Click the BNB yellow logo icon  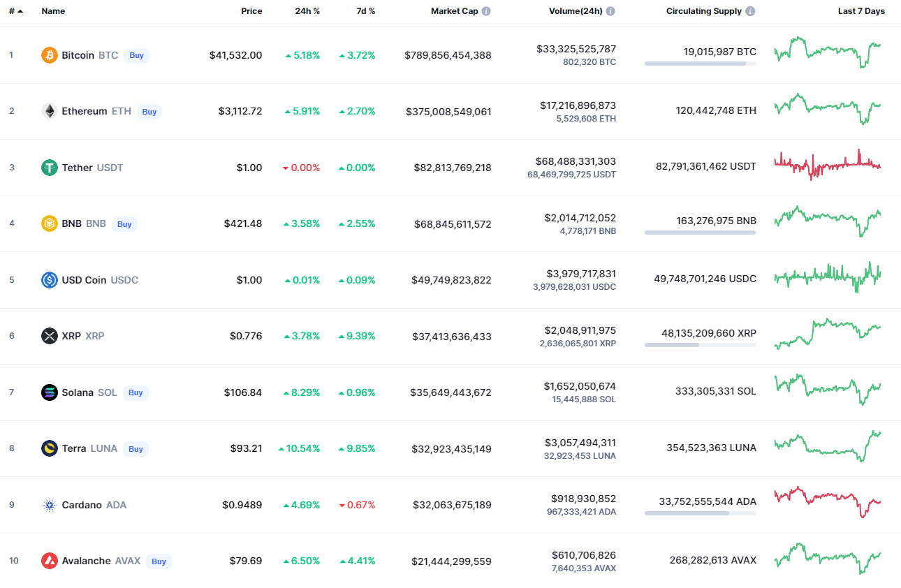tap(50, 223)
